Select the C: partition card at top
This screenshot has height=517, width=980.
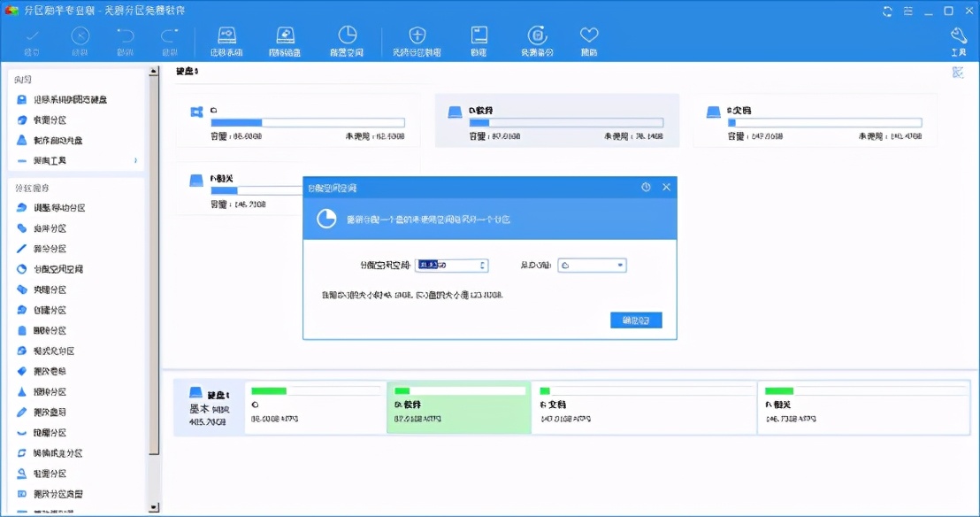click(x=297, y=121)
